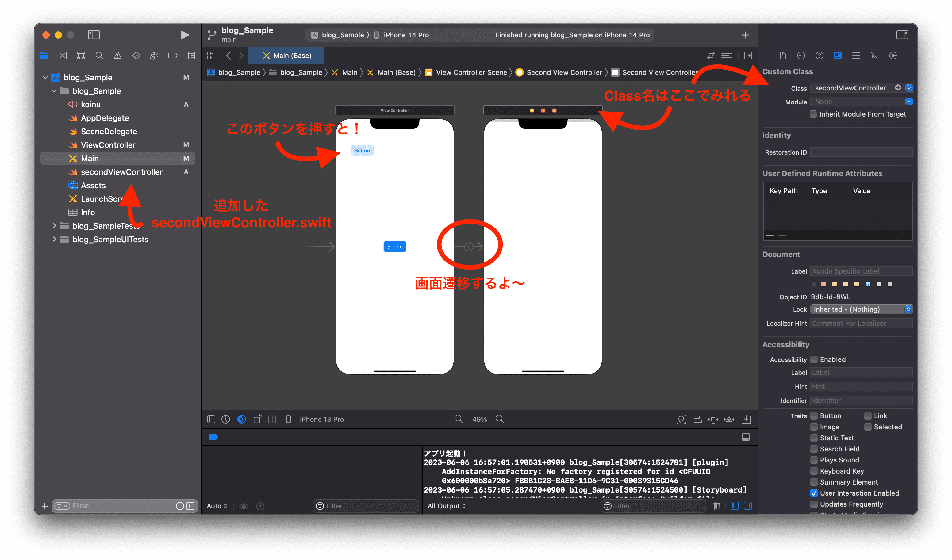Open the Lock Inherited popup

[861, 309]
